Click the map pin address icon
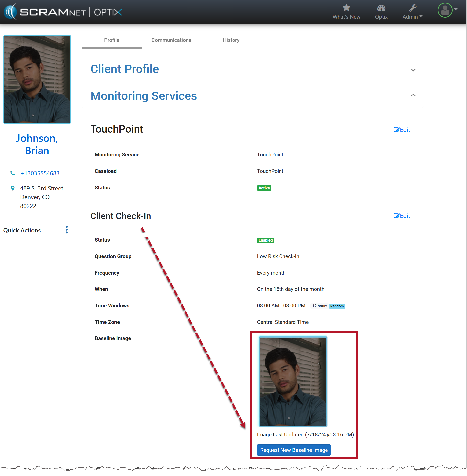Viewport: 467px width, 476px height. (x=13, y=188)
